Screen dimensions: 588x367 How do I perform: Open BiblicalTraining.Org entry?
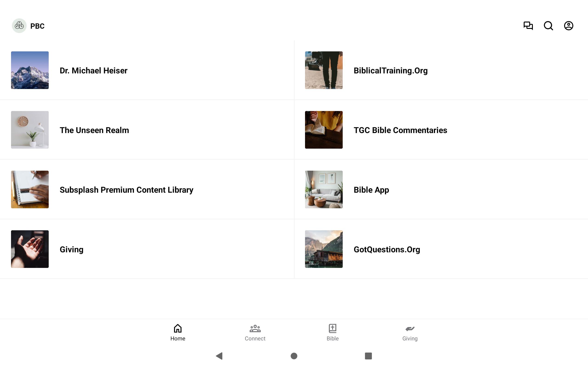click(390, 70)
